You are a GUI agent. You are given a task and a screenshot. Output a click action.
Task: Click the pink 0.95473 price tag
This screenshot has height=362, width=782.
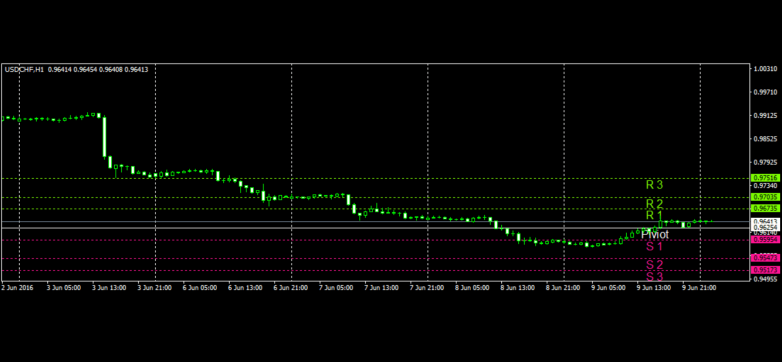click(765, 258)
